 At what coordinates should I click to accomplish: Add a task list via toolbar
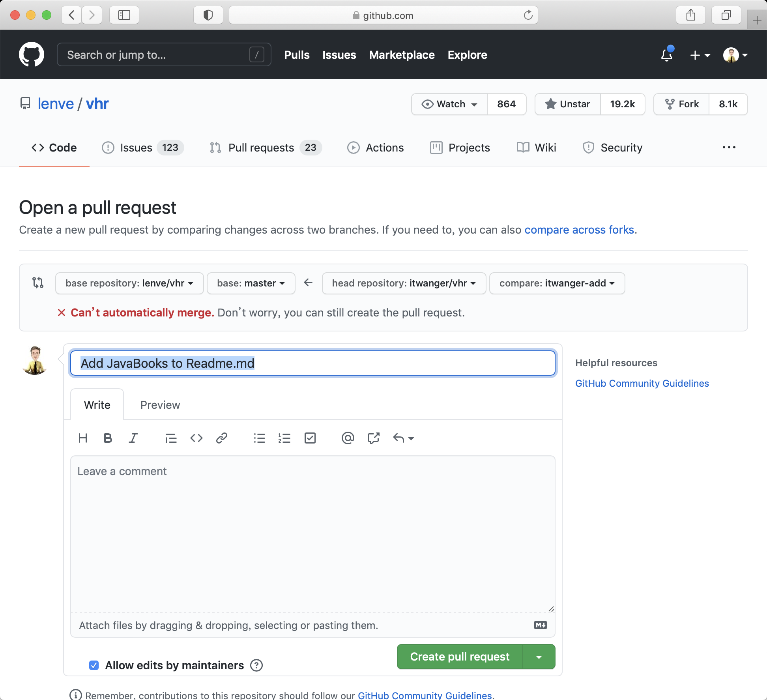coord(310,438)
